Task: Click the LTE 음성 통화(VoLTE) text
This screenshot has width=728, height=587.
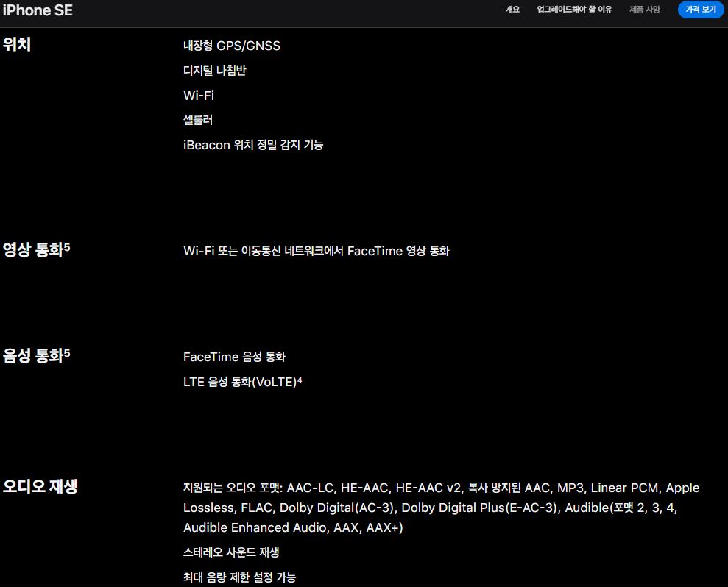Action: point(239,382)
